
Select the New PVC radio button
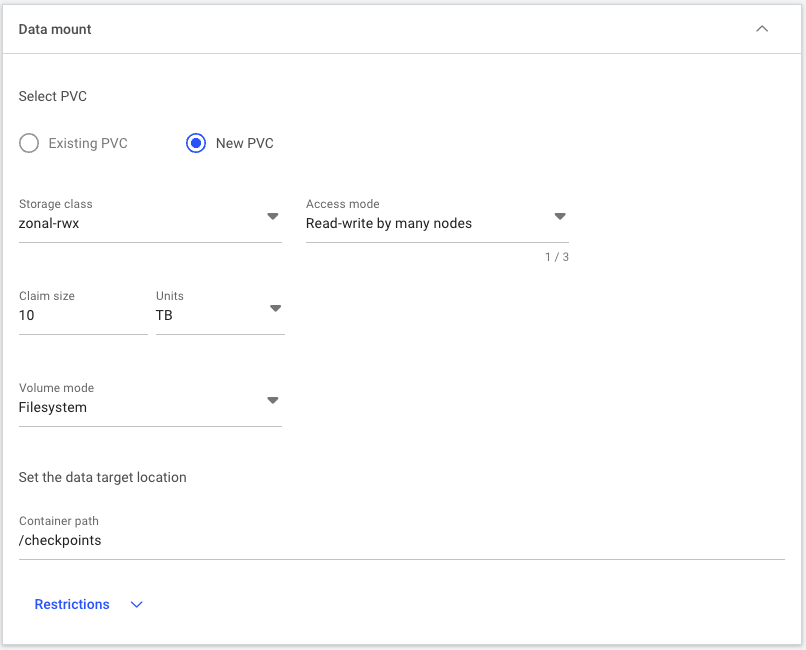coord(196,143)
